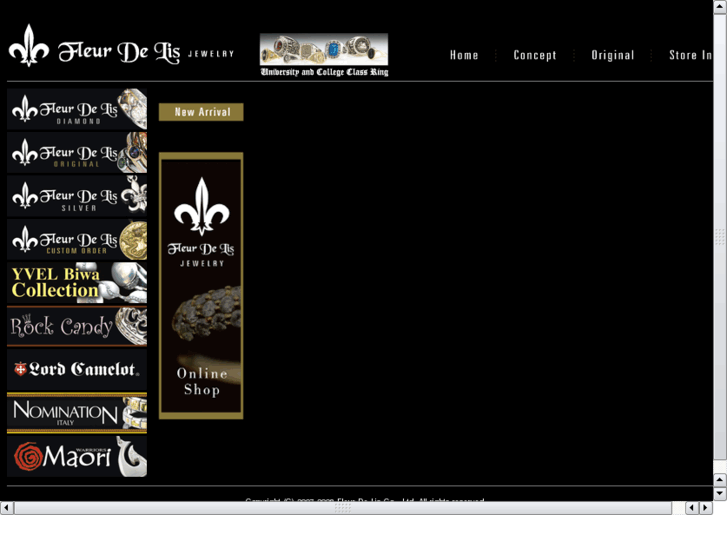Click the New Arrival button
The height and width of the screenshot is (545, 727).
201,112
